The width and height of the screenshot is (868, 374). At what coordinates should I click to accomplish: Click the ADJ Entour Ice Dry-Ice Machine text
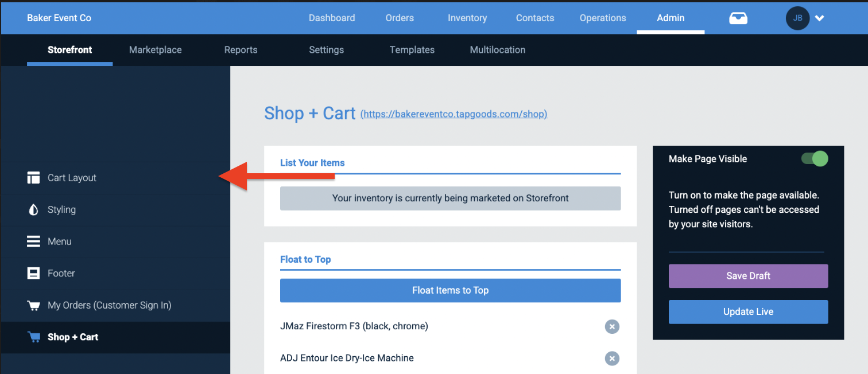tap(347, 358)
